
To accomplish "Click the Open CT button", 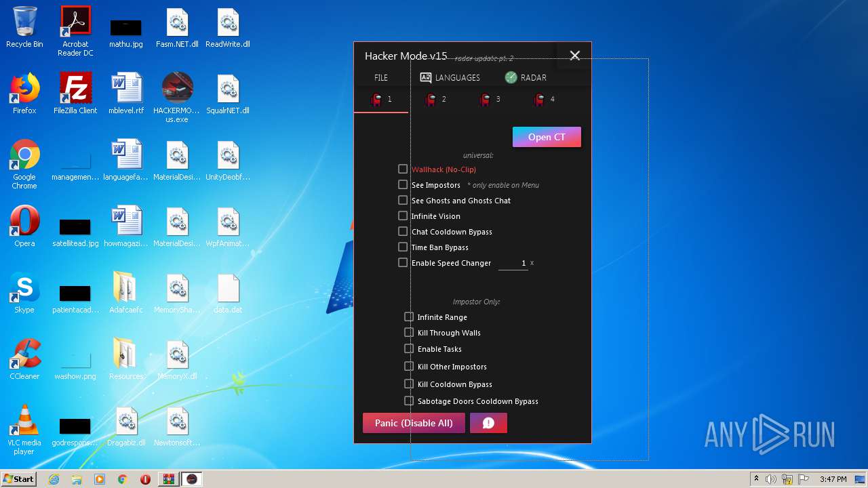I will 547,137.
